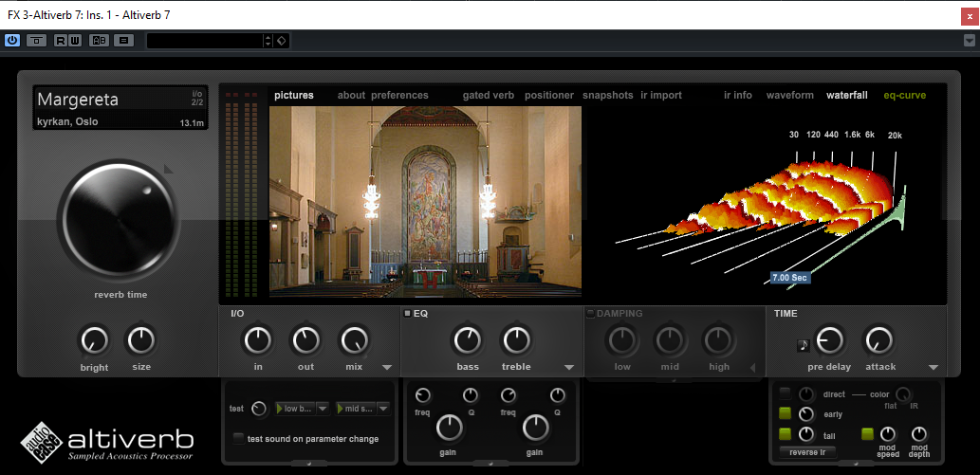Screen dimensions: 980x475
Task: Close the I/O sub-panel bottom tab
Action: point(309,463)
